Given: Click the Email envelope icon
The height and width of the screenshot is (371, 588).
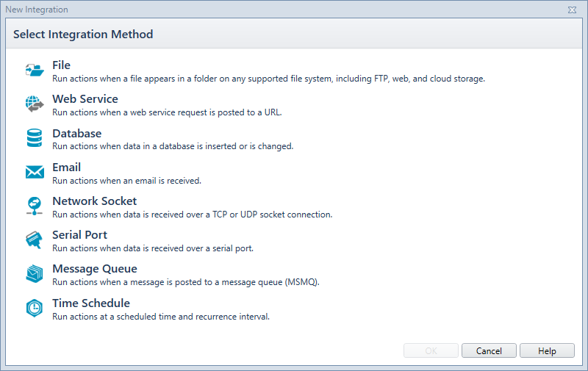Looking at the screenshot, I should [35, 172].
